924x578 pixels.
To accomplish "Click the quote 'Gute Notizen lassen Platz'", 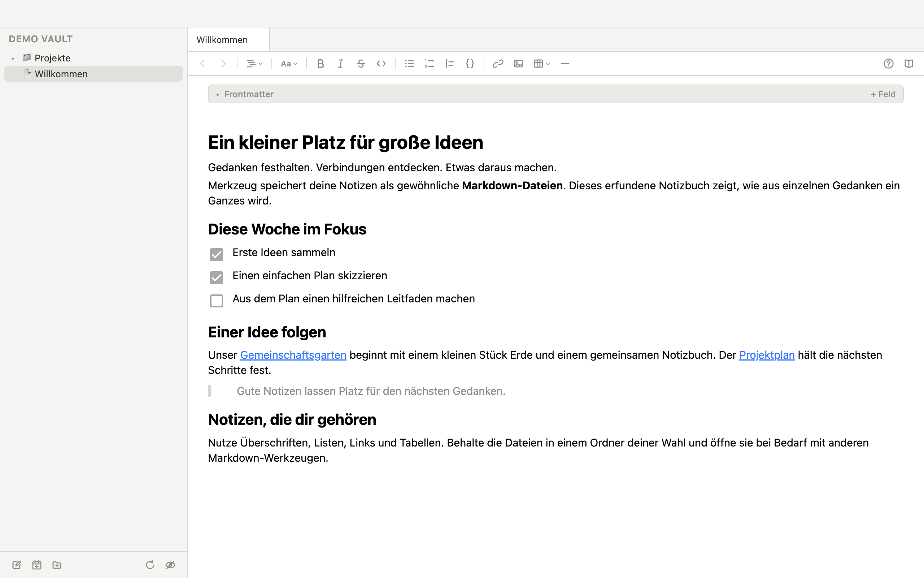I will pos(371,391).
